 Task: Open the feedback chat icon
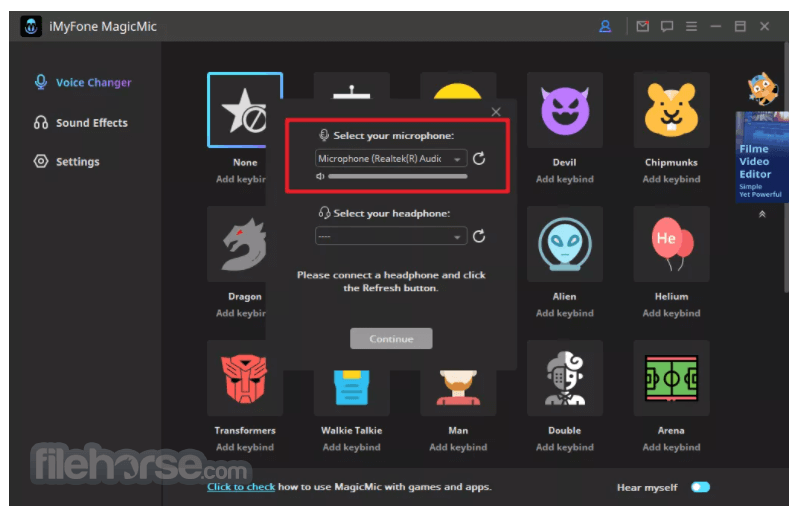click(x=667, y=26)
